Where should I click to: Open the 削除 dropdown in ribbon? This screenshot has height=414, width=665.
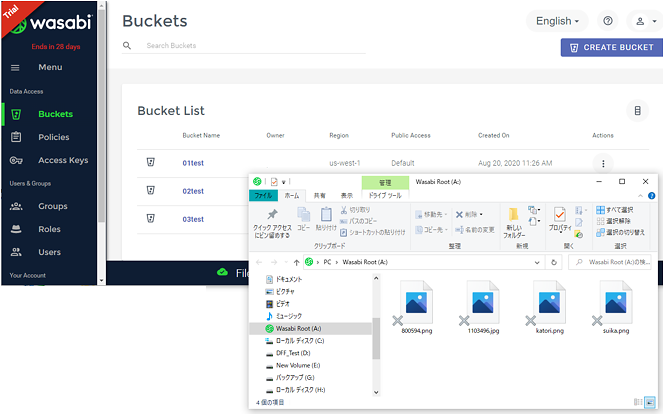click(469, 215)
